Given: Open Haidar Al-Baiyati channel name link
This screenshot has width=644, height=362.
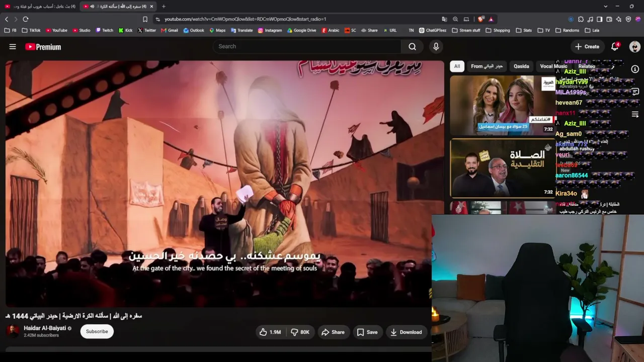Looking at the screenshot, I should 45,328.
